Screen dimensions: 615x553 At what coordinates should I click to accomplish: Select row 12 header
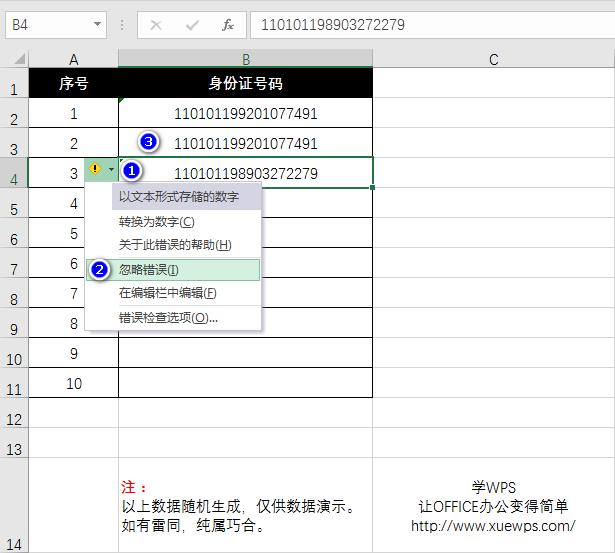tap(14, 413)
